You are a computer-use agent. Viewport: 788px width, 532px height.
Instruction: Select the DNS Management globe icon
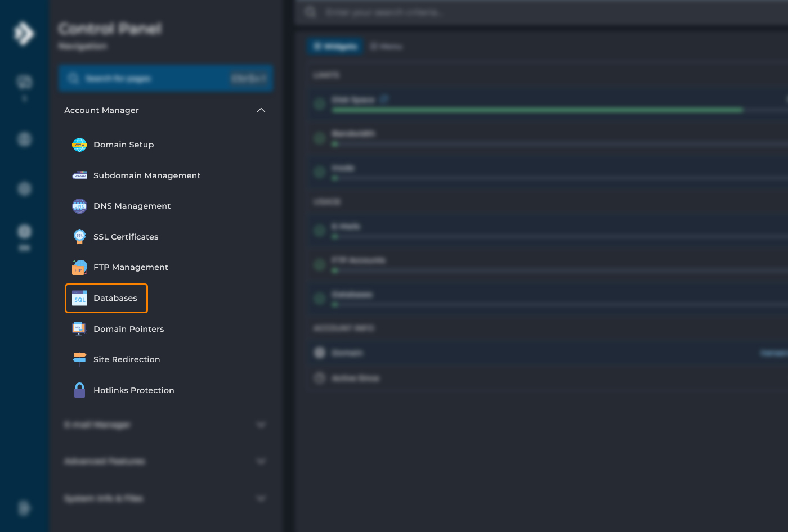(x=79, y=206)
